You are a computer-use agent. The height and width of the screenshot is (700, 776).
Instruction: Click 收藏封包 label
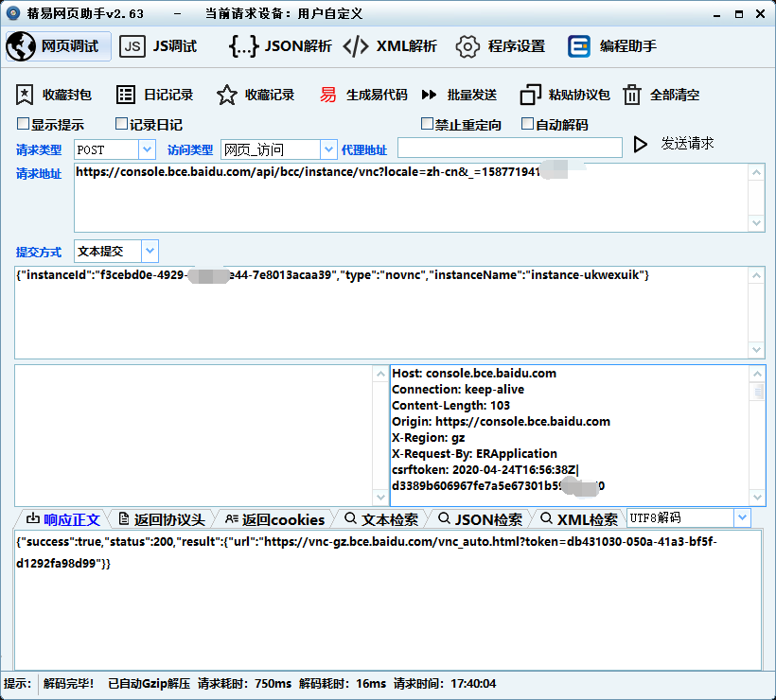click(x=67, y=95)
